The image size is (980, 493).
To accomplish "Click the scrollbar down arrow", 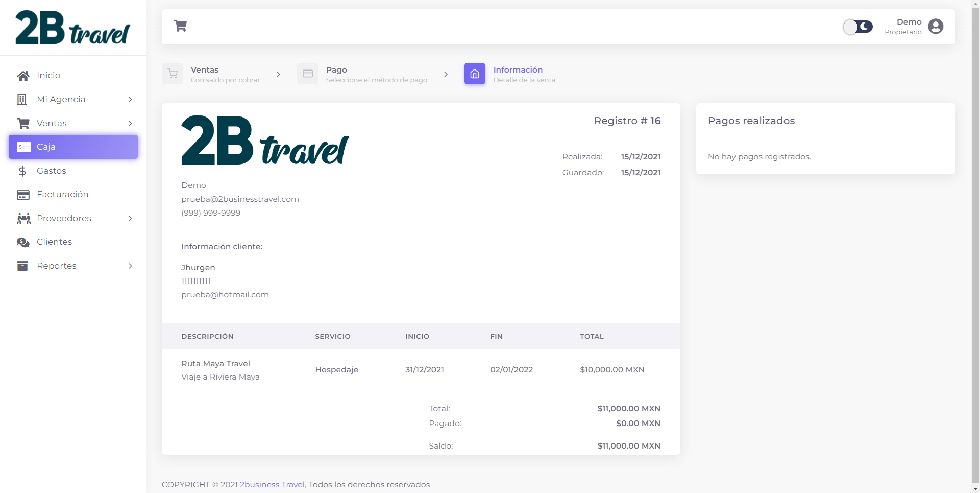I will pyautogui.click(x=975, y=489).
